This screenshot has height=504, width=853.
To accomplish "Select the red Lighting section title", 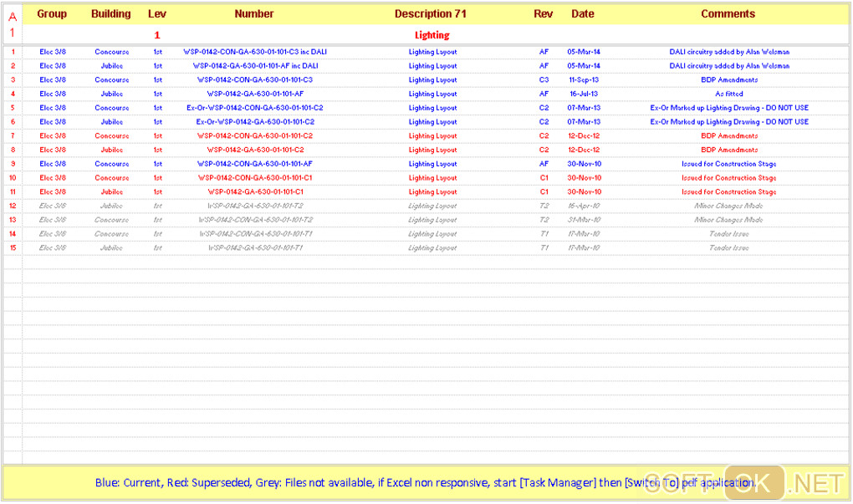I will click(x=432, y=35).
